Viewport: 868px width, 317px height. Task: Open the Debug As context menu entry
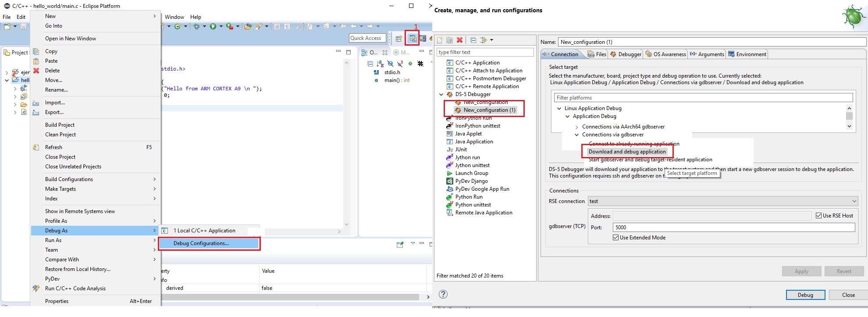[x=95, y=231]
